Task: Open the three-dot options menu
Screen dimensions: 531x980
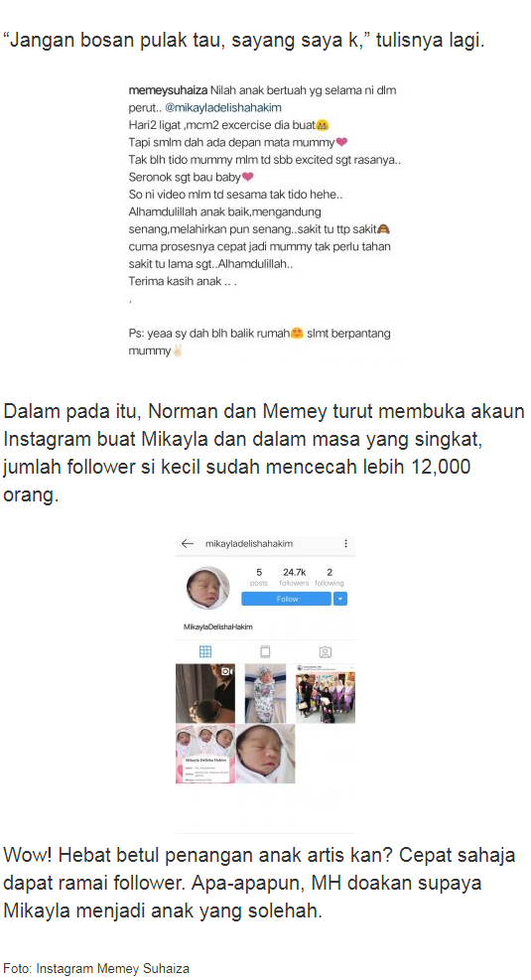Action: point(345,544)
